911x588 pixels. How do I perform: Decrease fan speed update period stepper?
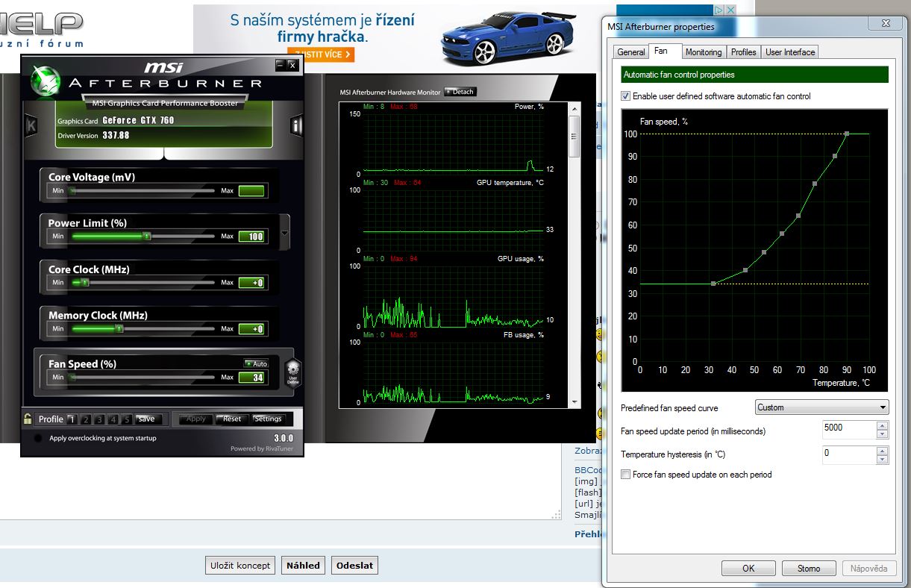[x=883, y=434]
